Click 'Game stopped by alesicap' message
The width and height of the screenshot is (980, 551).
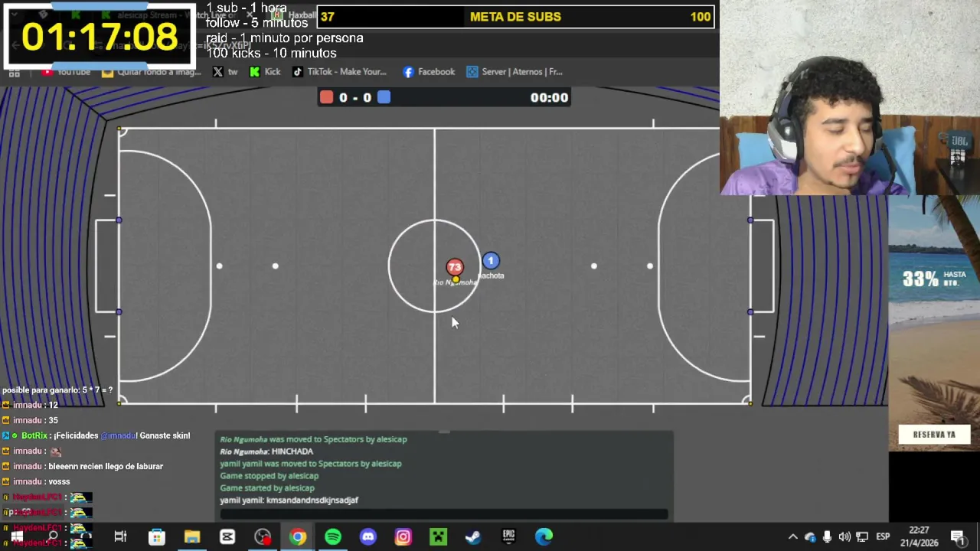(x=269, y=476)
